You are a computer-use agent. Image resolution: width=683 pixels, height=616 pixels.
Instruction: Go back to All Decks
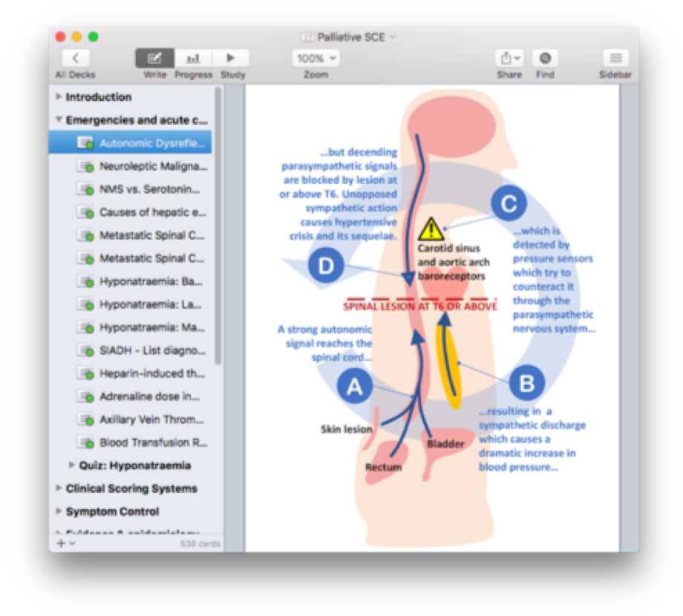(75, 59)
